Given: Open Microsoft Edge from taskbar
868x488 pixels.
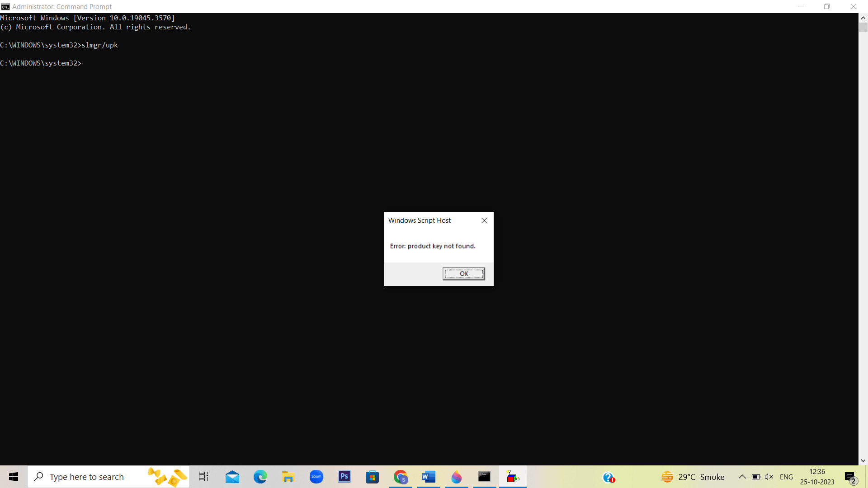Looking at the screenshot, I should point(260,477).
